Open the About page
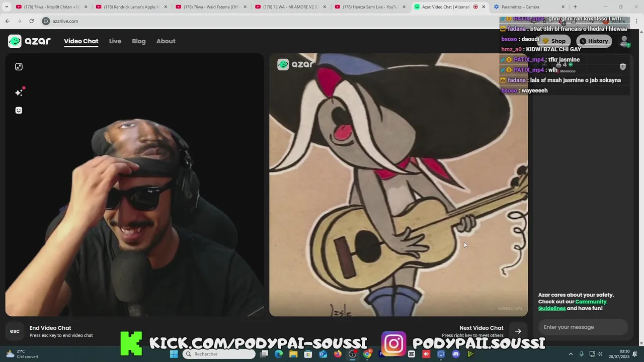This screenshot has height=362, width=644. [x=166, y=41]
